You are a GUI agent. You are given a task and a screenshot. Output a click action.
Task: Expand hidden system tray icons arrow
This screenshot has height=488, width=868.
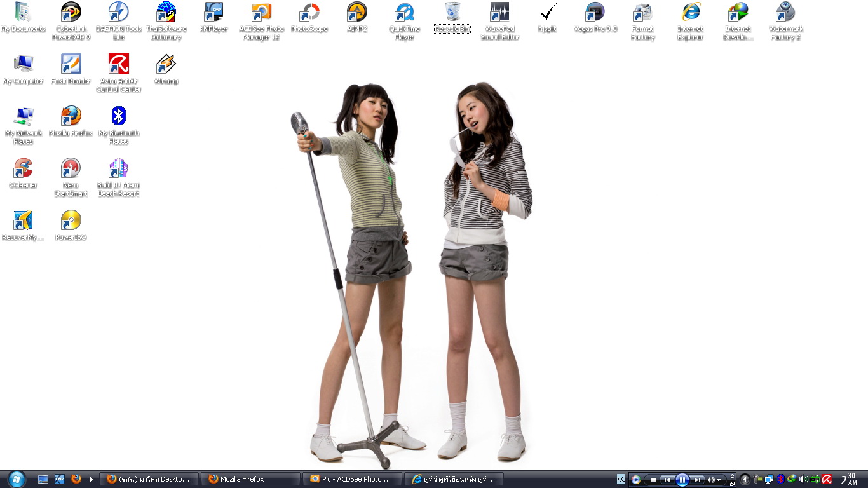click(x=745, y=479)
